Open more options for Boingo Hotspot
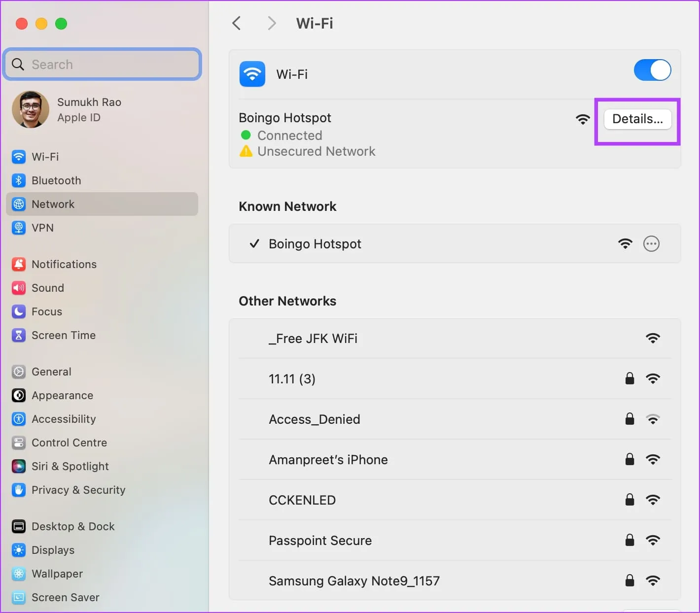The image size is (700, 613). (x=651, y=244)
